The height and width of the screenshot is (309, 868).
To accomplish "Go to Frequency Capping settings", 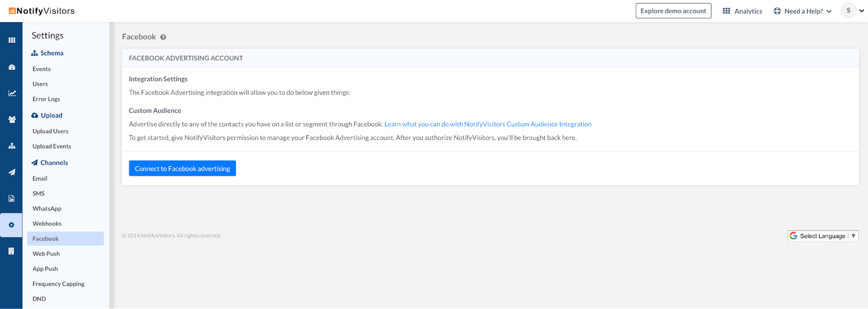I will [58, 284].
